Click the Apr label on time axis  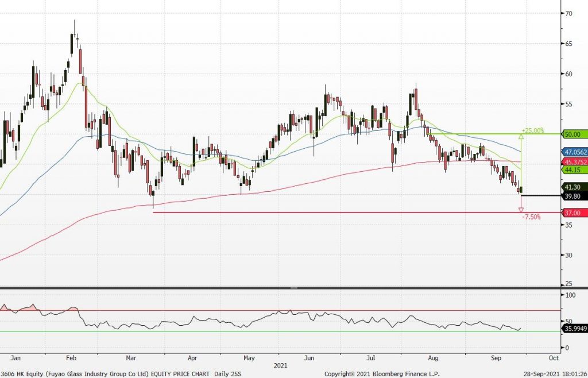[x=192, y=358]
